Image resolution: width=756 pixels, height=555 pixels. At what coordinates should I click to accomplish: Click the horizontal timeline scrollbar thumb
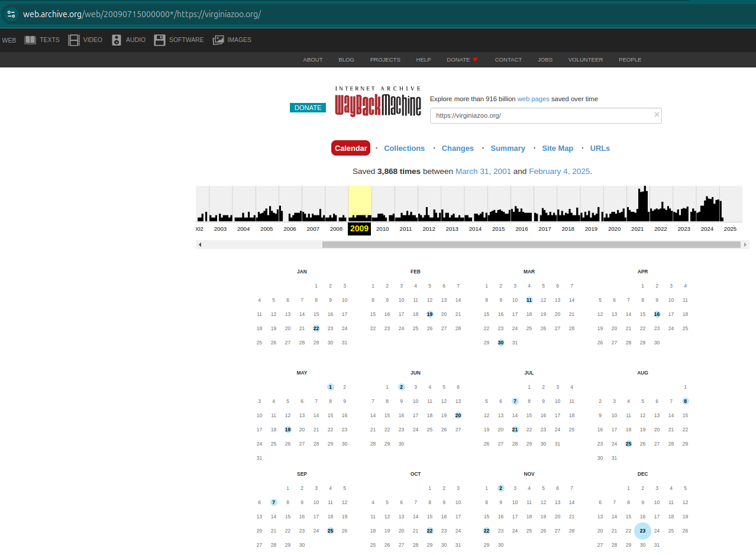[531, 244]
